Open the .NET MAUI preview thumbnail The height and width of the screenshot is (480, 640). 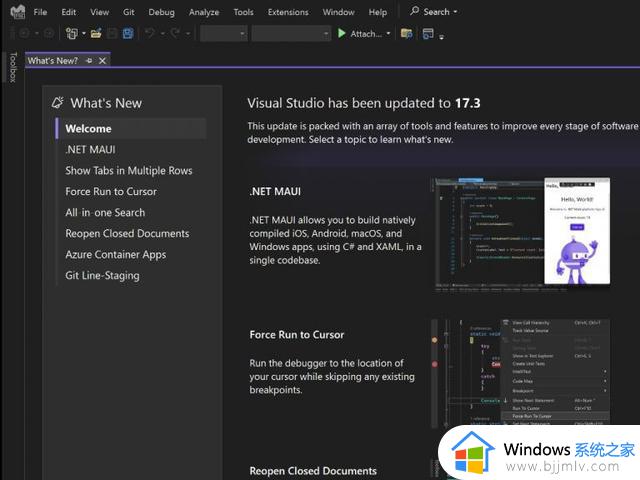pyautogui.click(x=521, y=234)
